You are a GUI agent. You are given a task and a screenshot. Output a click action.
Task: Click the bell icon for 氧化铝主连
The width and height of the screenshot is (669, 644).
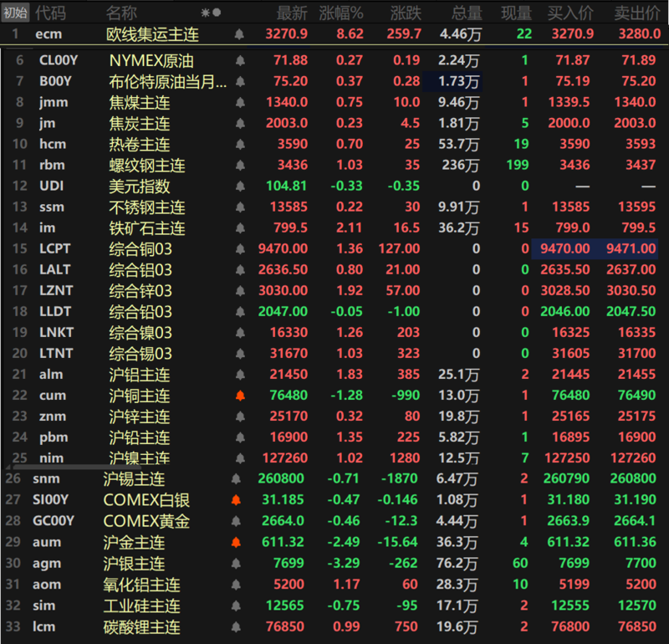click(x=236, y=585)
